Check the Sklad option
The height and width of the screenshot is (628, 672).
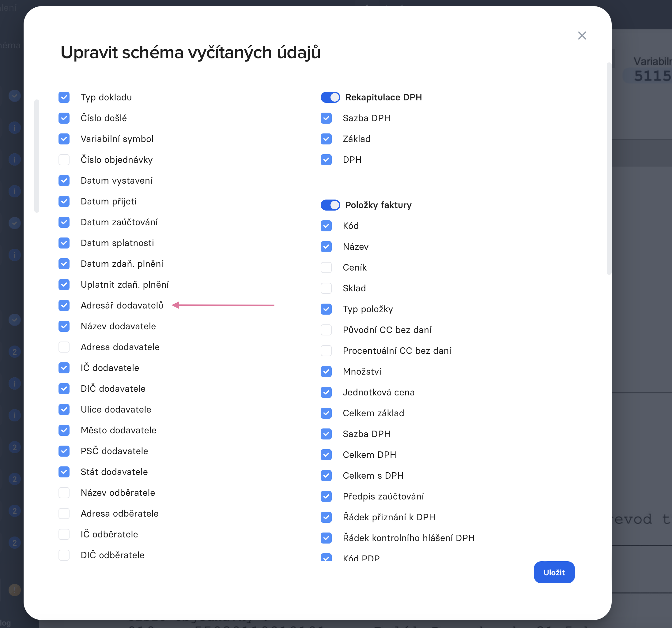[x=326, y=288]
